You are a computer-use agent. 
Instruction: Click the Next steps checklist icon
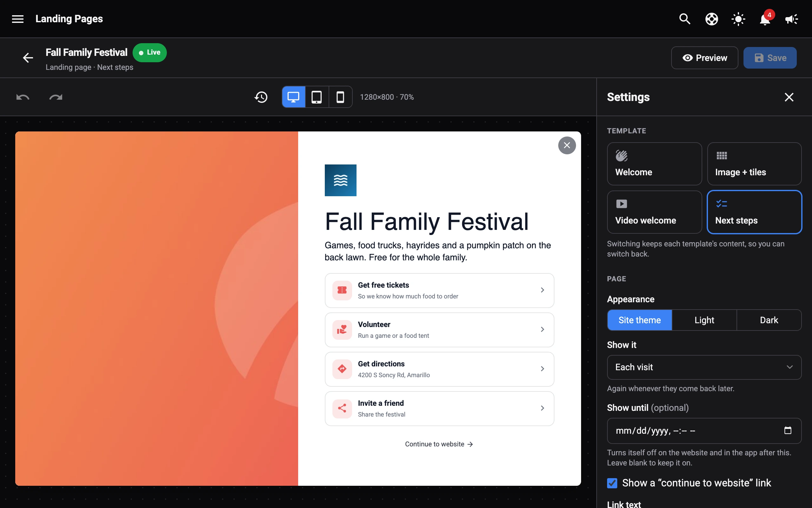tap(722, 204)
